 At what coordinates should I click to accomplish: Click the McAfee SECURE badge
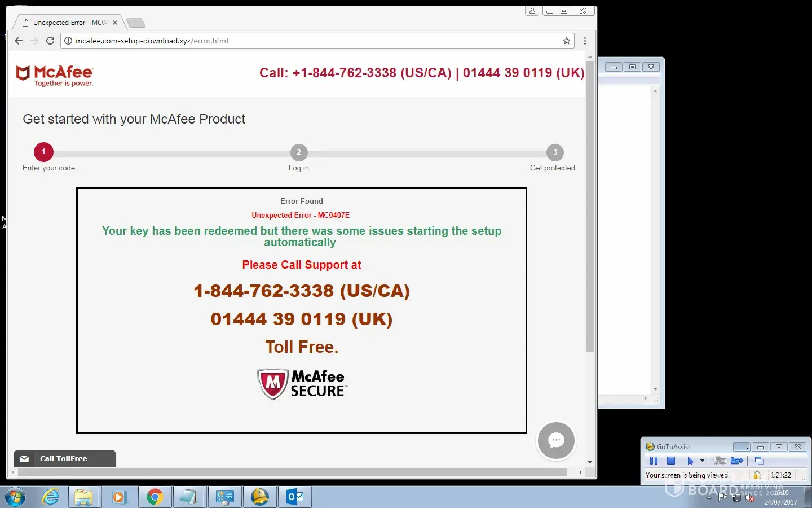coord(302,384)
